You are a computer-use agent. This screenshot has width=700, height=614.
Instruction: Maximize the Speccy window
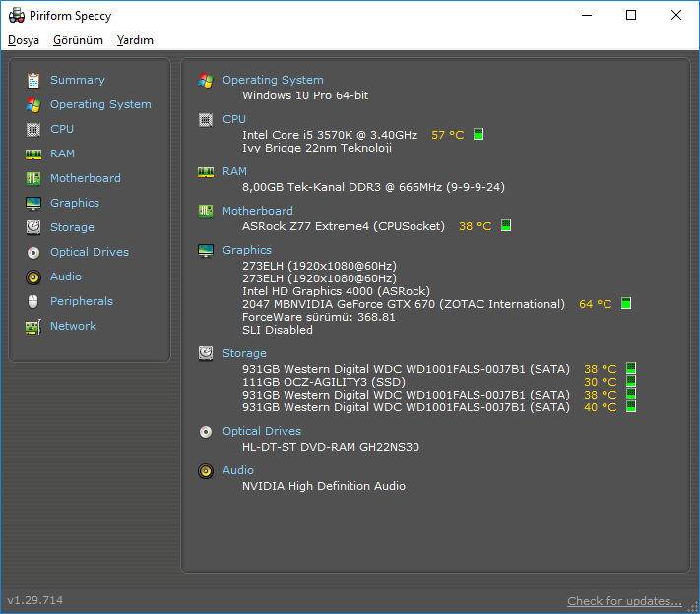[631, 15]
